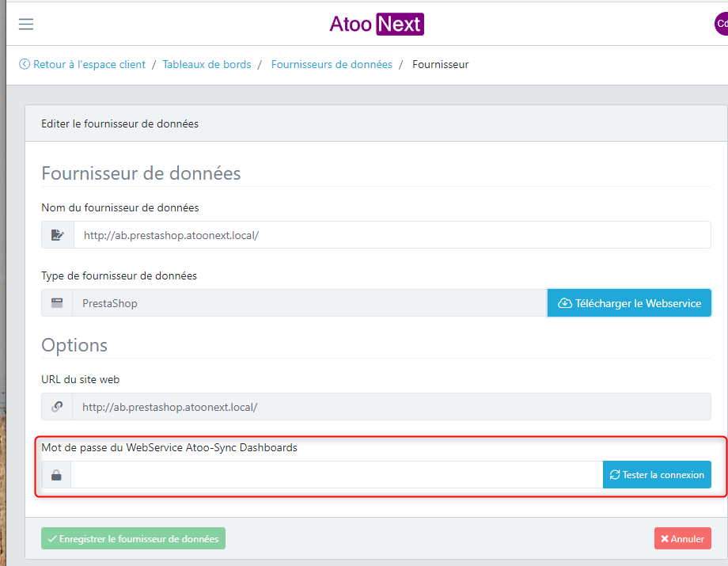Click the URL du site web label

click(x=81, y=379)
